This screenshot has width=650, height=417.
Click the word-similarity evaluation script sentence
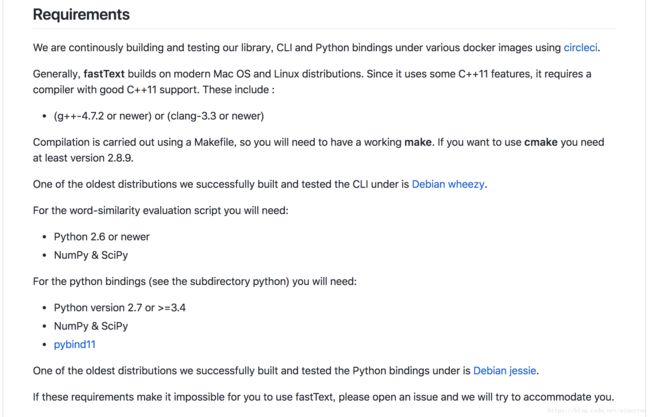(160, 211)
